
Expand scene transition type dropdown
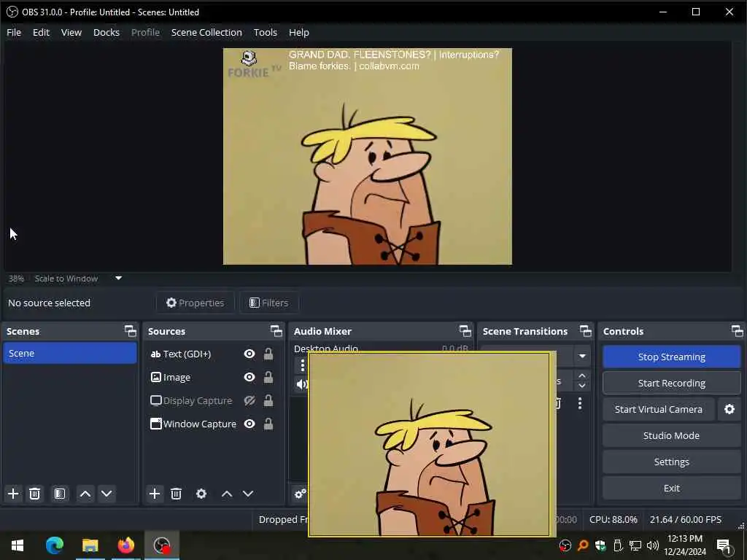click(x=582, y=356)
